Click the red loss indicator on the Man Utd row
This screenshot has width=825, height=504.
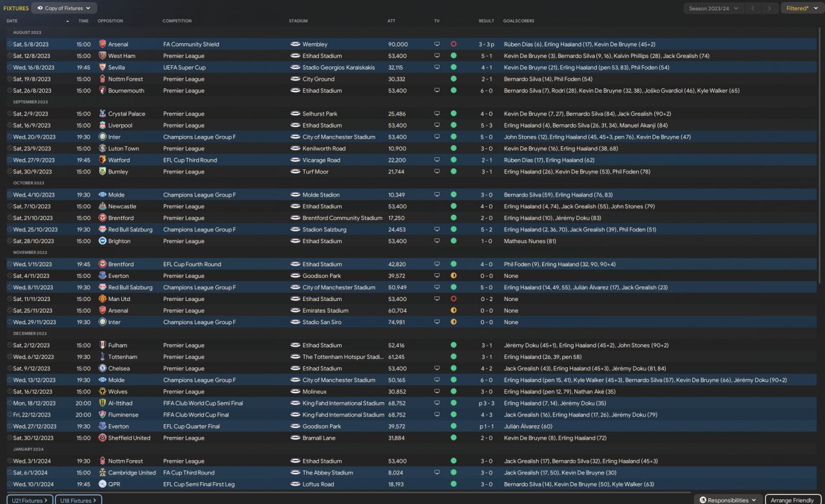(x=454, y=299)
